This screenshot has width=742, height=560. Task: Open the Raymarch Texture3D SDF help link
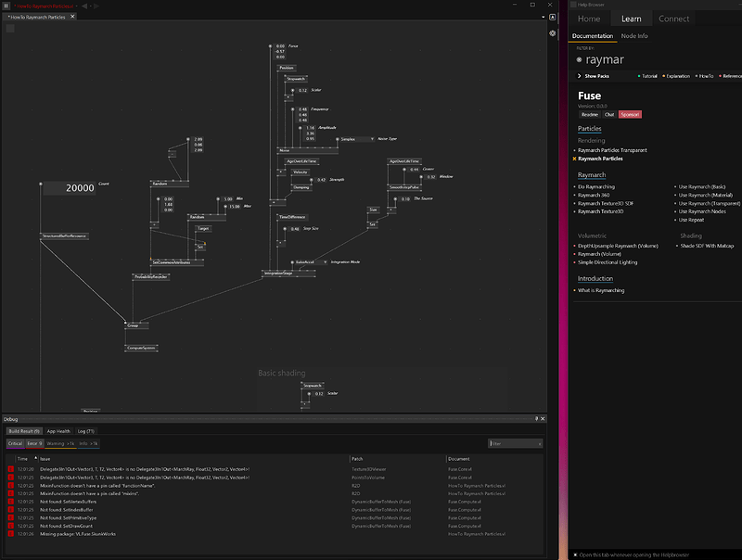click(x=606, y=203)
